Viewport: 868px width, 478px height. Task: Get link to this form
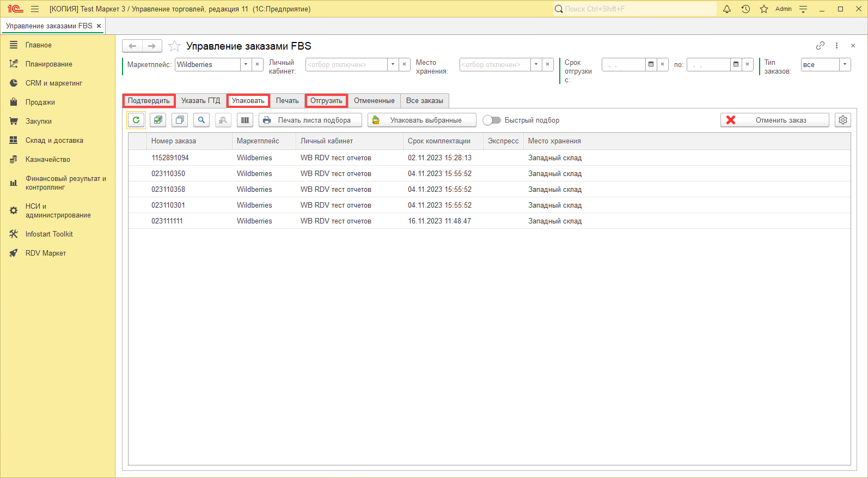tap(821, 45)
